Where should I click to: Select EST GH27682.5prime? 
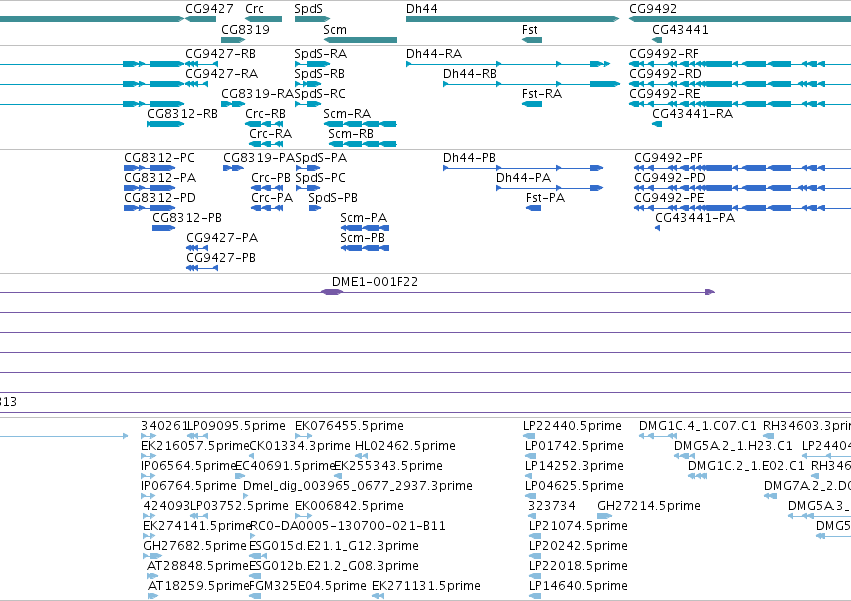click(153, 556)
